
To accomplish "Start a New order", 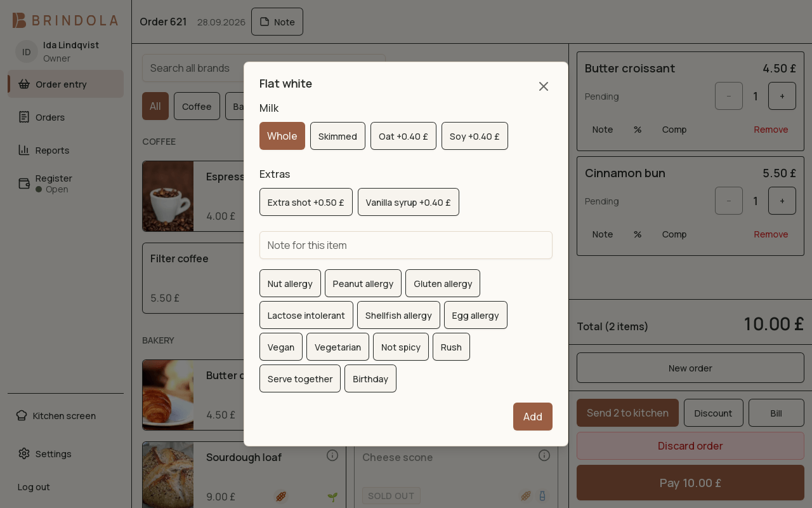I will [690, 368].
